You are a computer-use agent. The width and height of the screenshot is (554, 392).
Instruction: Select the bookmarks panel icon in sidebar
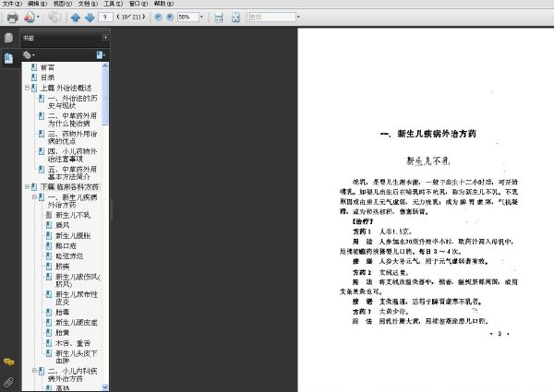(9, 57)
